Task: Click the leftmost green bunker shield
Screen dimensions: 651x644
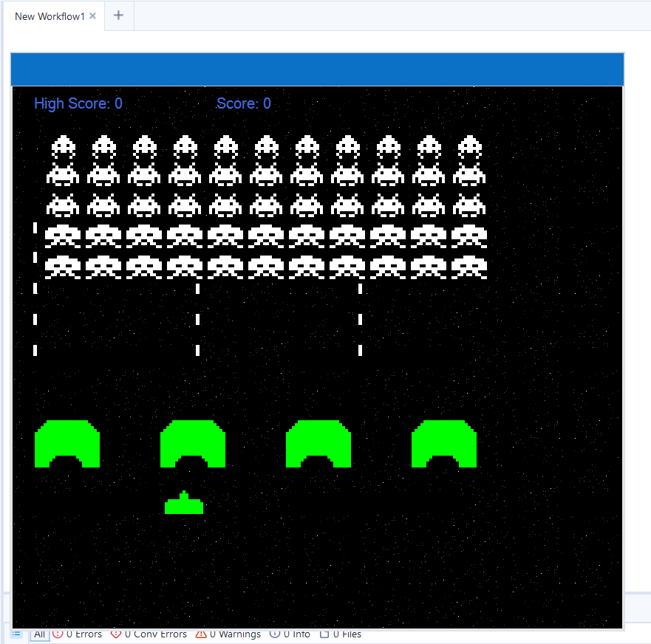Action: point(67,444)
